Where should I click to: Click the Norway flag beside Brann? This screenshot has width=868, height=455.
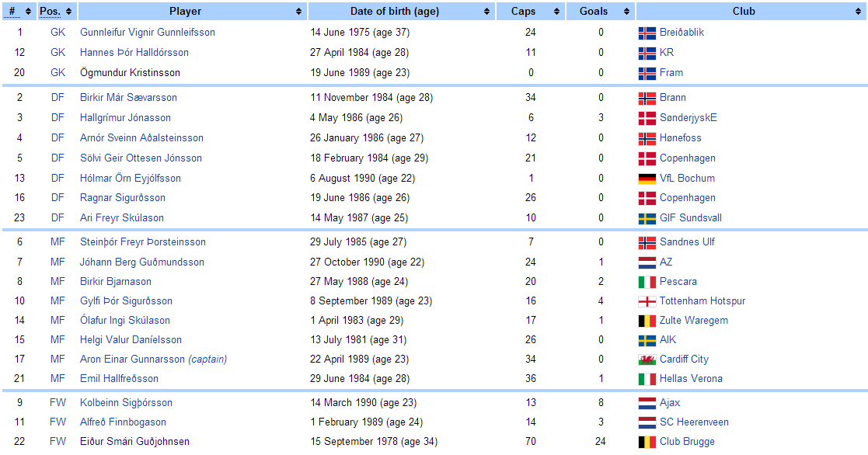647,99
